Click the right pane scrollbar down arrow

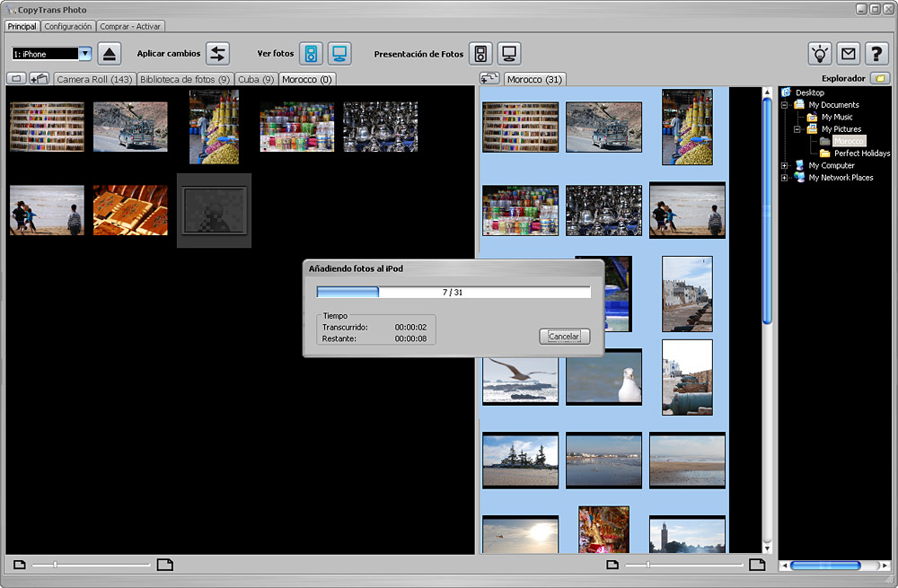point(768,549)
